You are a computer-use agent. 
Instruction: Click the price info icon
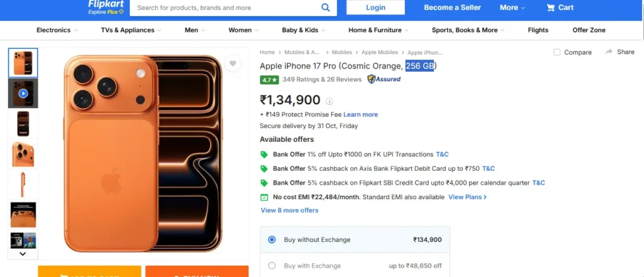[x=330, y=100]
